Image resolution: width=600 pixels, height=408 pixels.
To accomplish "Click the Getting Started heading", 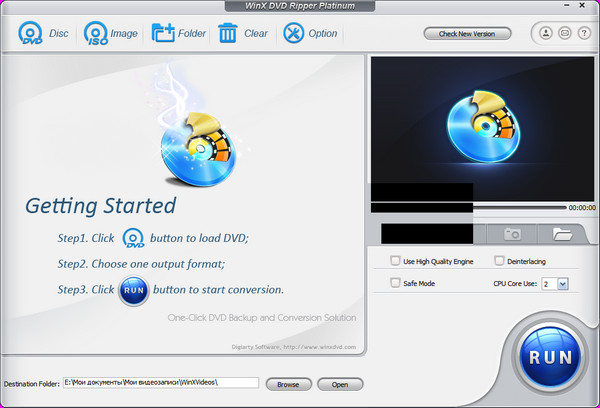I will click(x=101, y=206).
